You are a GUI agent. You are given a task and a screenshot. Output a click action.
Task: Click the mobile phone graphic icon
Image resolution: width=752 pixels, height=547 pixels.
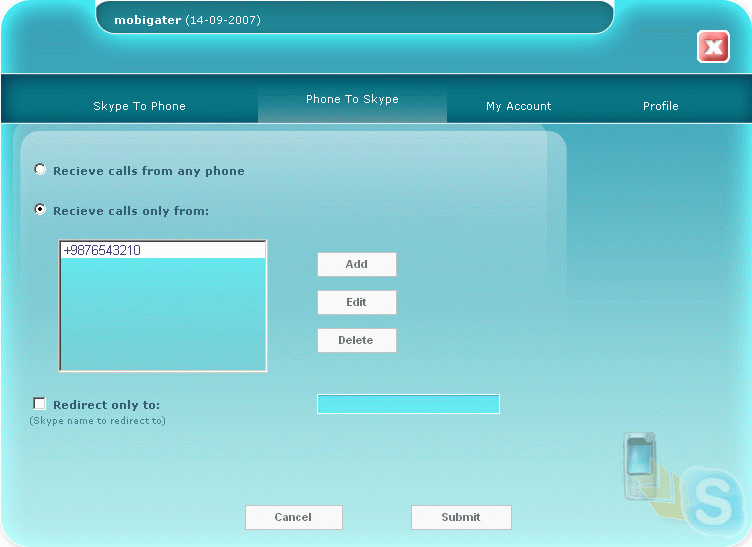click(x=640, y=468)
